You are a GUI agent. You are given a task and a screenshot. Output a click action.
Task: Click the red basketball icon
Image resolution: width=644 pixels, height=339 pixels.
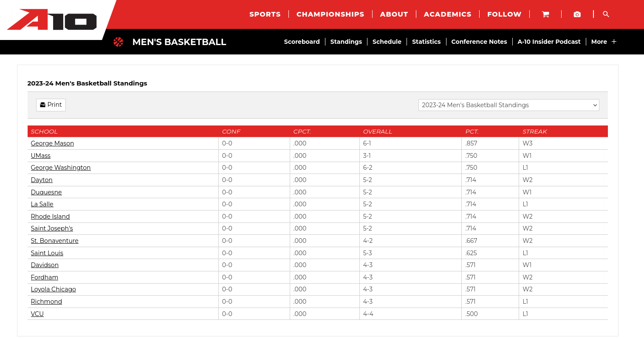point(119,42)
